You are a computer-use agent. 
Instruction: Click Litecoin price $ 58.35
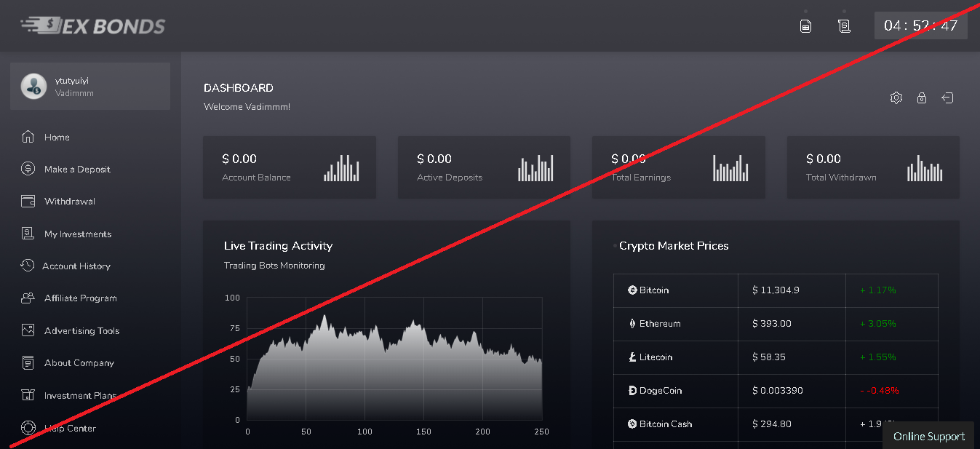coord(769,357)
